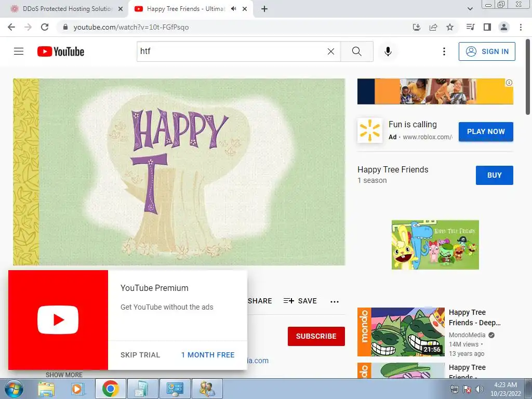Switch to DDoS Protected Hosting tab
This screenshot has height=399, width=532.
point(67,9)
